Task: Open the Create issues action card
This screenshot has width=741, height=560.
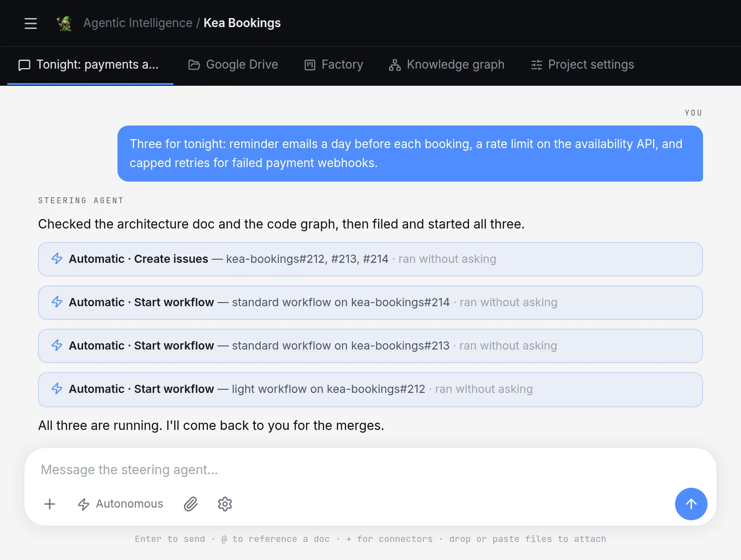Action: tap(370, 259)
